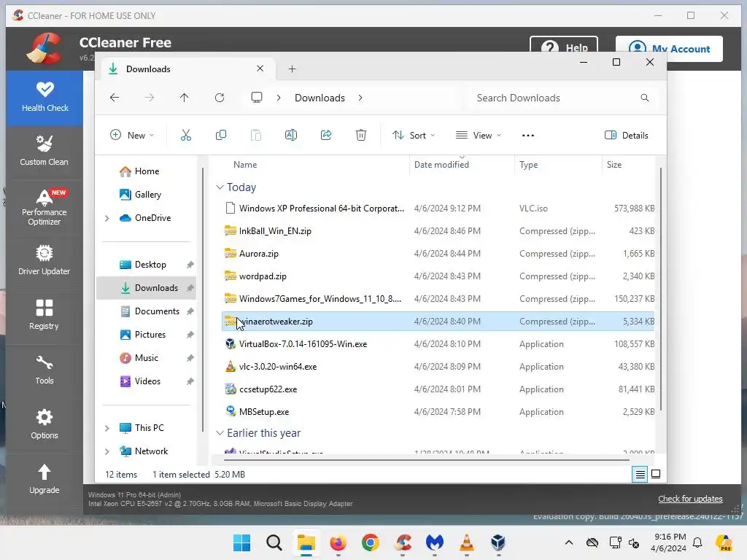Select the Windows XP Professional iso file
Image resolution: width=747 pixels, height=560 pixels.
coord(438,208)
